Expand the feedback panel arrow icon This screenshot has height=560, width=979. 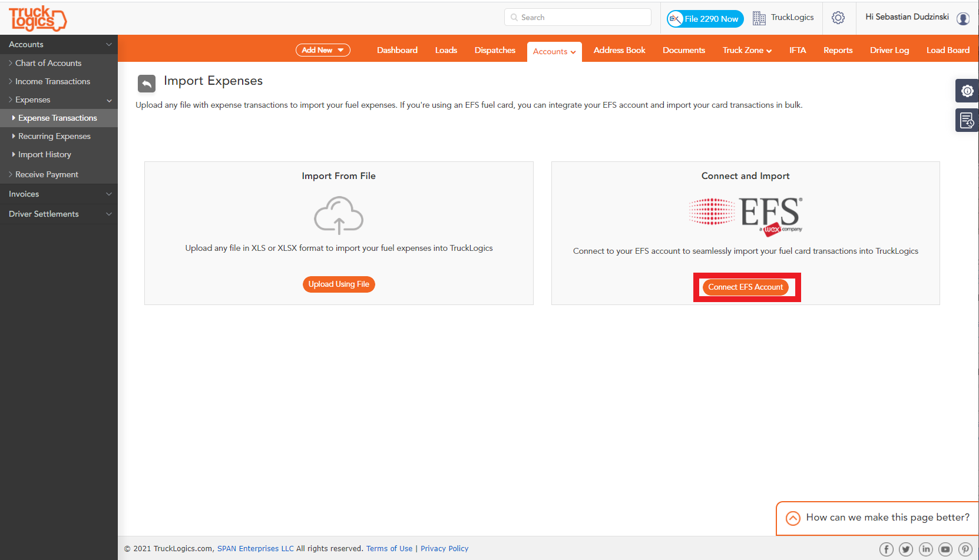(x=793, y=518)
